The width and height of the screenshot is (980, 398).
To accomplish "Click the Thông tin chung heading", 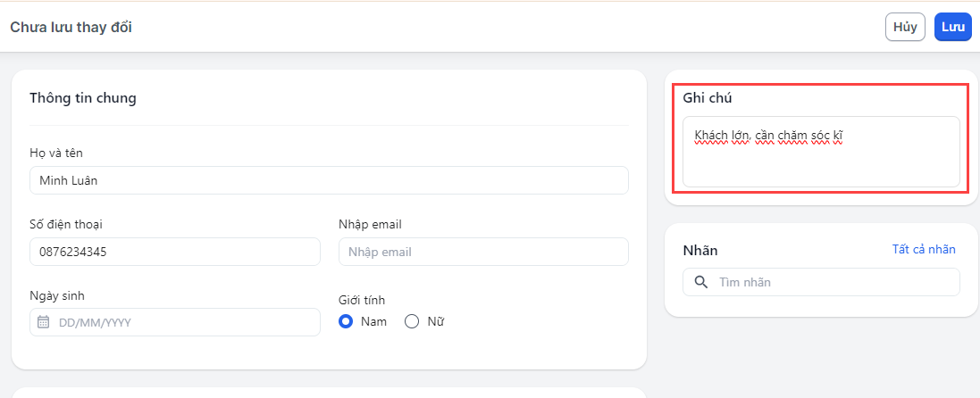I will tap(83, 98).
